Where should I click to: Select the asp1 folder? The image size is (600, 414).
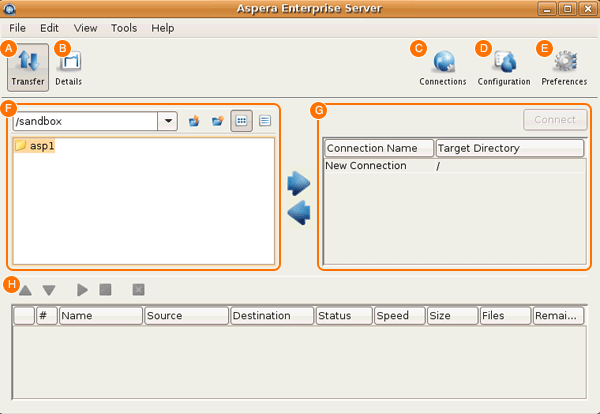pyautogui.click(x=35, y=146)
